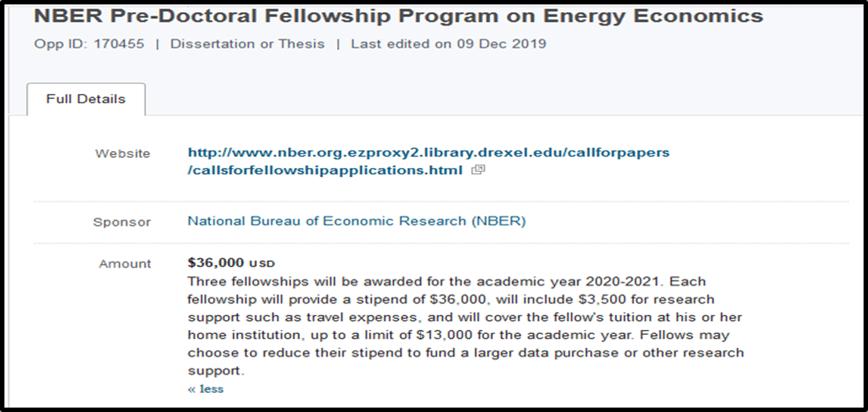Click "Last edited on 09 Dec 2019" text

448,44
